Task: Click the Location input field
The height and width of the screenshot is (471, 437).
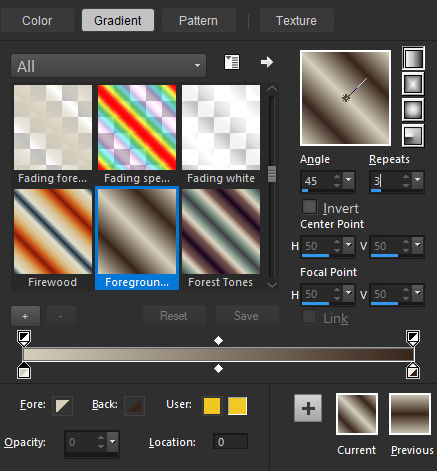Action: (230, 442)
